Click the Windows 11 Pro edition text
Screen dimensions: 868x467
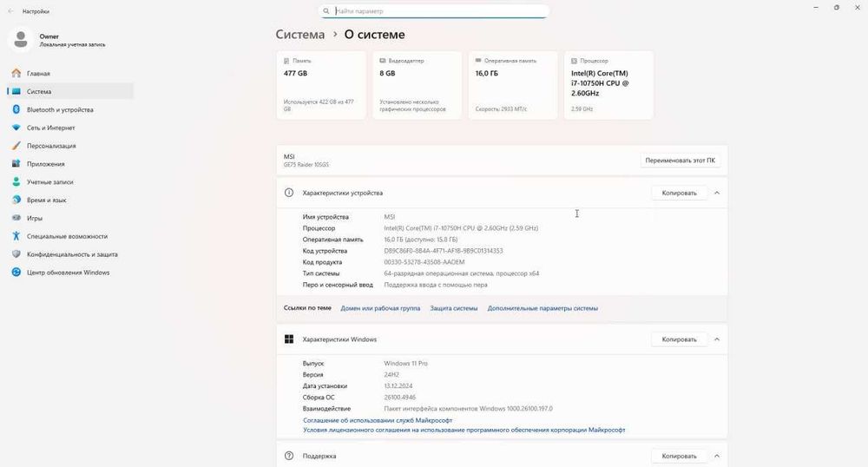click(405, 364)
